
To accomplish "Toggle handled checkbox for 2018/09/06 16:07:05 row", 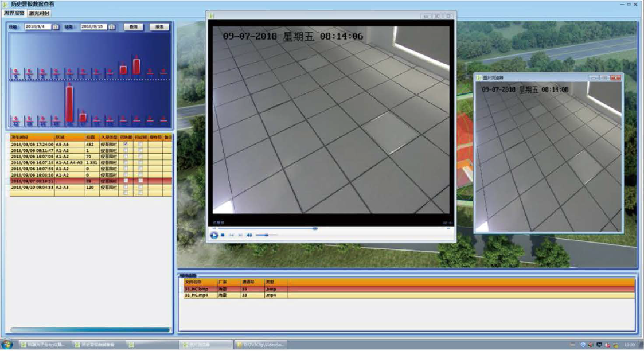I will point(126,157).
